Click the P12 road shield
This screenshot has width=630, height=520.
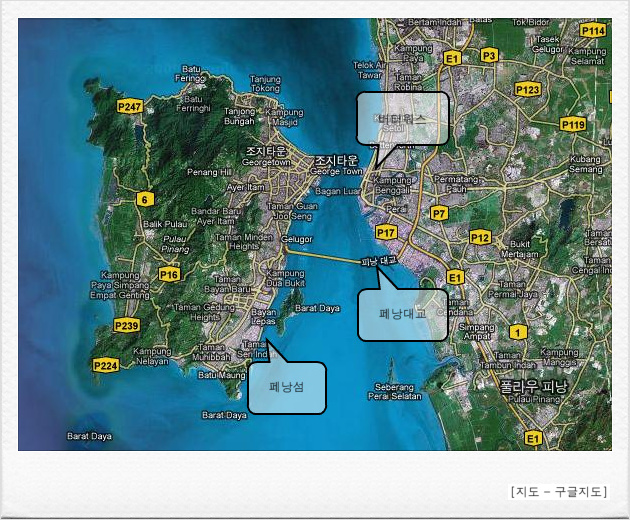[x=480, y=237]
